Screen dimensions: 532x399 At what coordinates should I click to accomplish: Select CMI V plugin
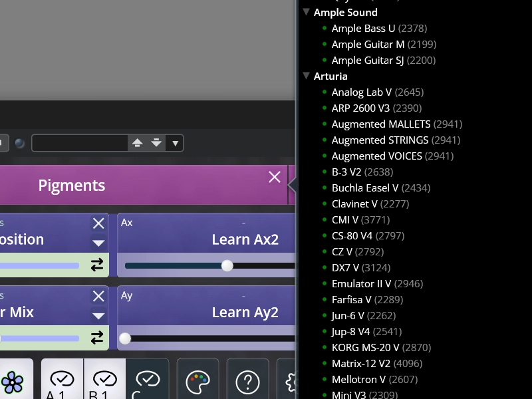point(360,220)
